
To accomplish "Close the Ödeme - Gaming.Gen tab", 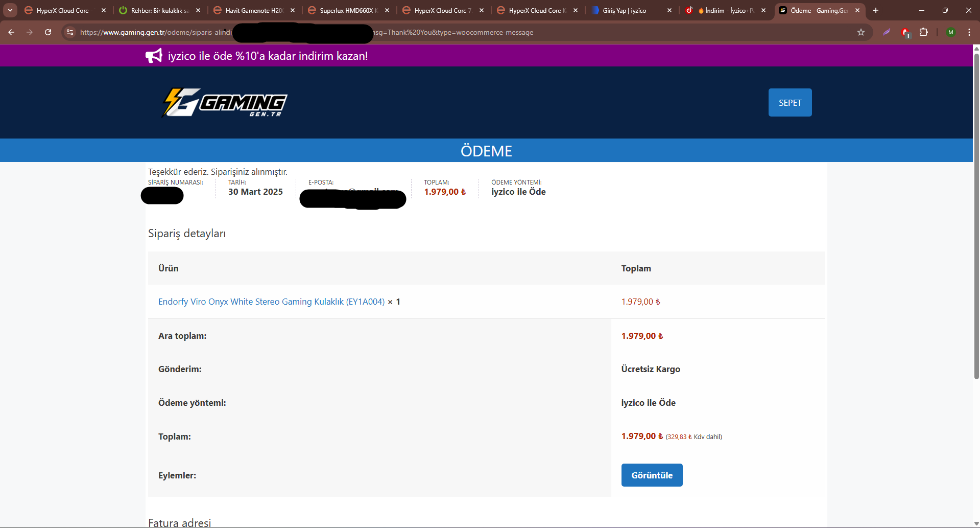I will [x=857, y=10].
